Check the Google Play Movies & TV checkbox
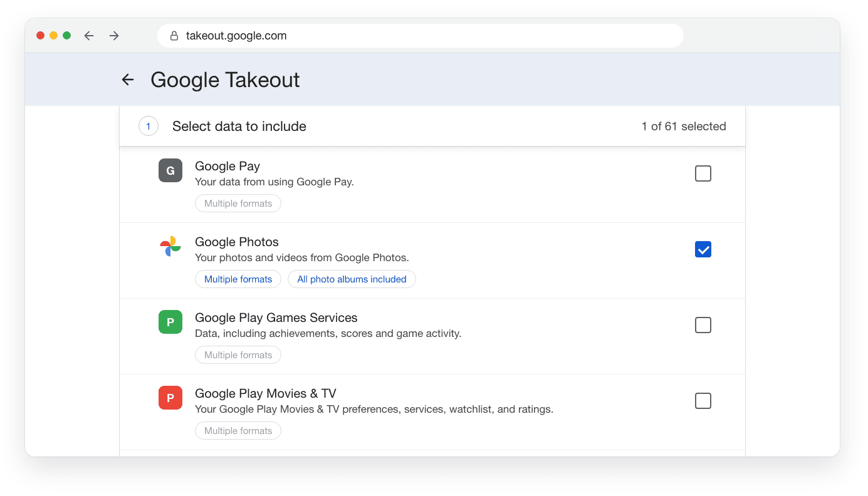Image resolution: width=868 pixels, height=496 pixels. click(x=703, y=401)
